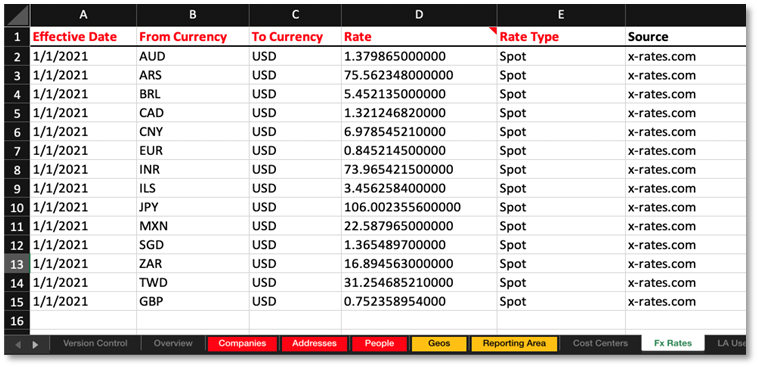Select column D header
This screenshot has height=367, width=758.
coord(419,15)
